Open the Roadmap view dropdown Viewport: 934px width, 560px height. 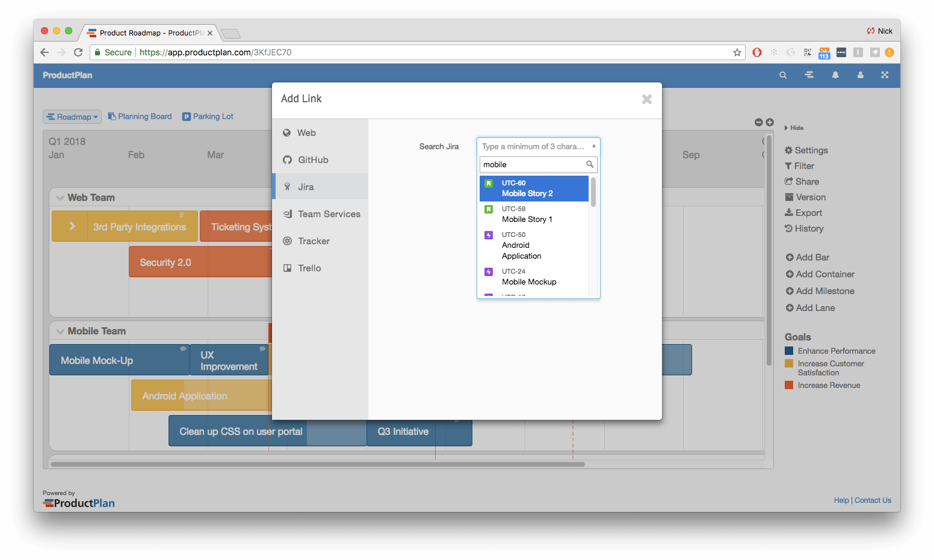[x=72, y=116]
